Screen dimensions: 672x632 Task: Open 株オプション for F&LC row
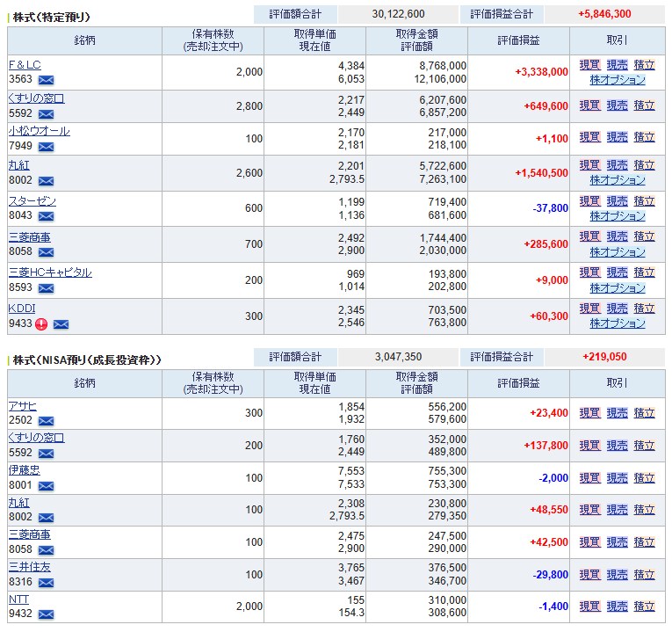click(x=618, y=80)
